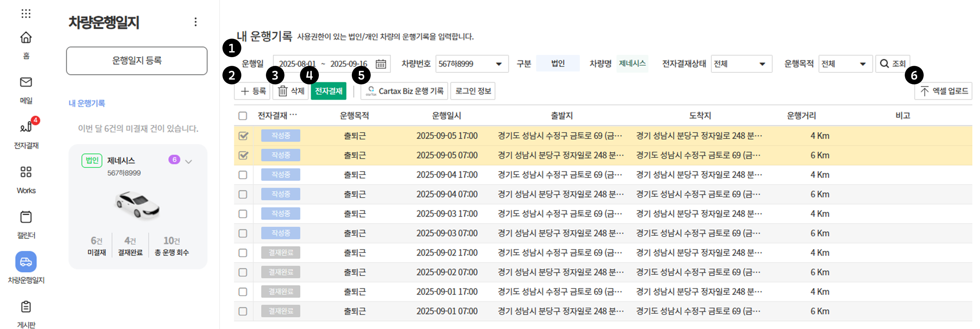980x329 pixels.
Task: Open electronic approval (전자결재) sidebar icon
Action: 26,127
